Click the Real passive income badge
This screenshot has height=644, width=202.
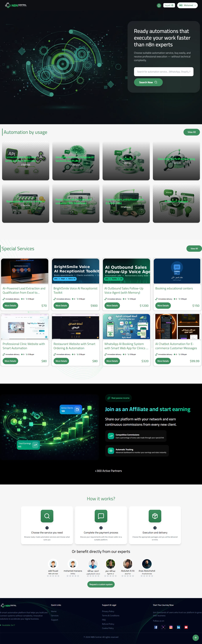118,398
